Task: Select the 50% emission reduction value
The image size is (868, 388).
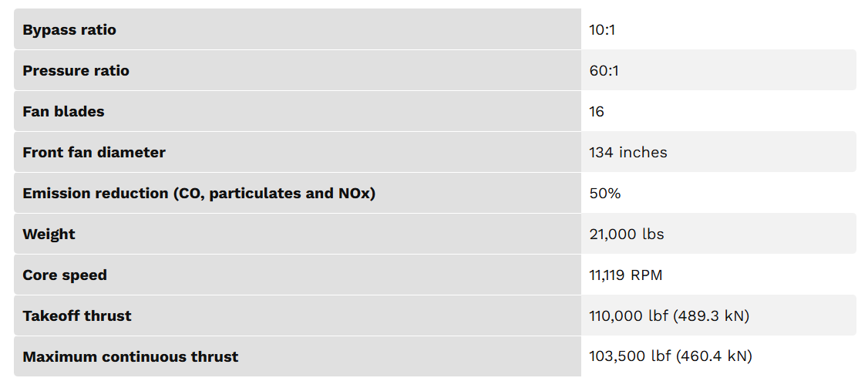Action: click(x=605, y=194)
